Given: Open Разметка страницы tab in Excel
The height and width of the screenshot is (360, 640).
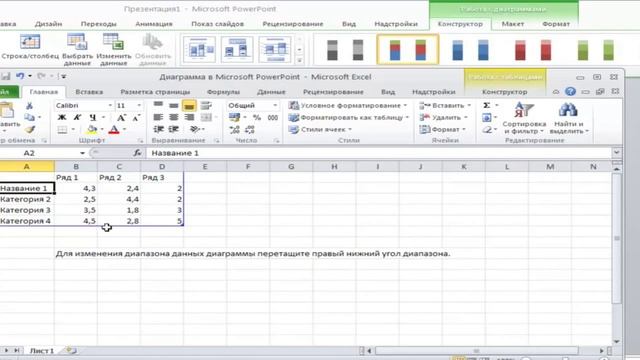Looking at the screenshot, I should (x=155, y=92).
